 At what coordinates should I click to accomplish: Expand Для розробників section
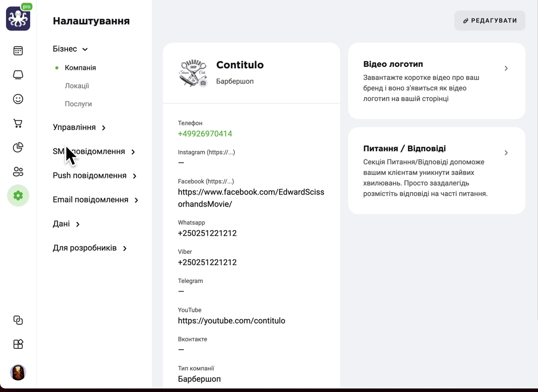click(x=90, y=248)
